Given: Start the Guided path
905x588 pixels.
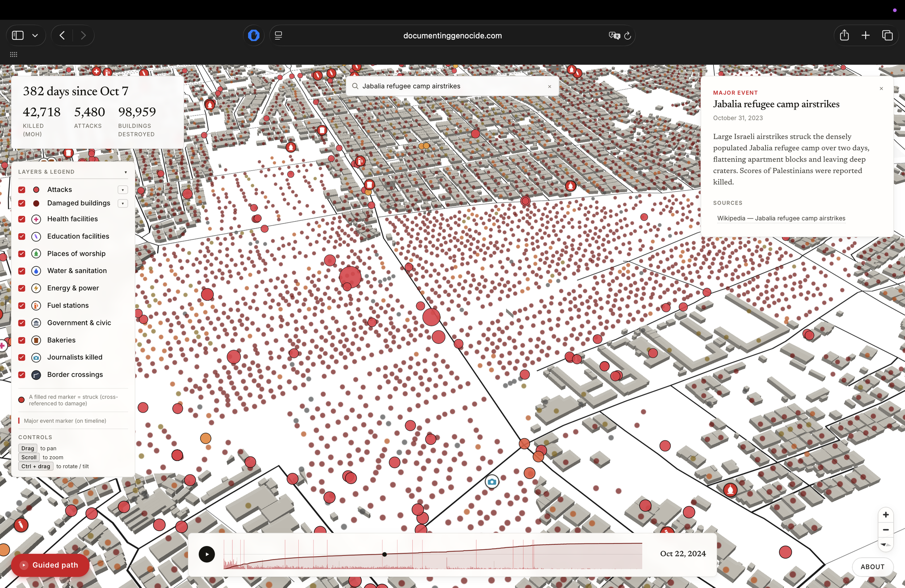Looking at the screenshot, I should point(50,565).
